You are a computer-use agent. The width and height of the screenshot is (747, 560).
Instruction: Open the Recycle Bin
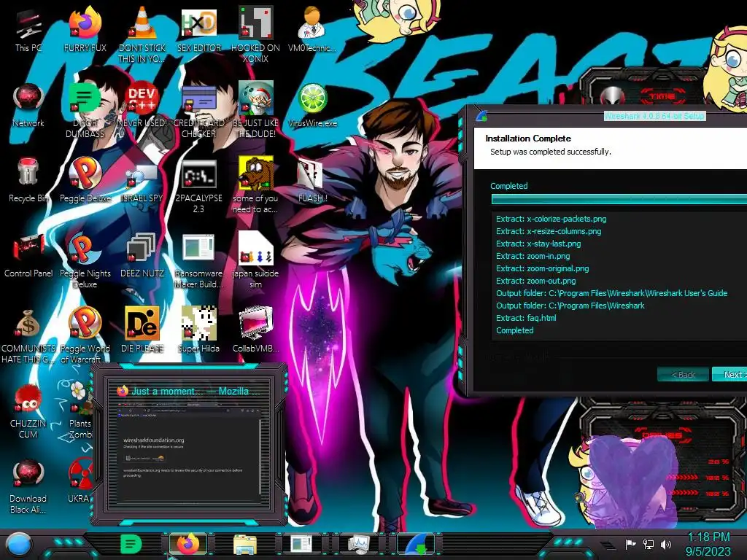(28, 180)
